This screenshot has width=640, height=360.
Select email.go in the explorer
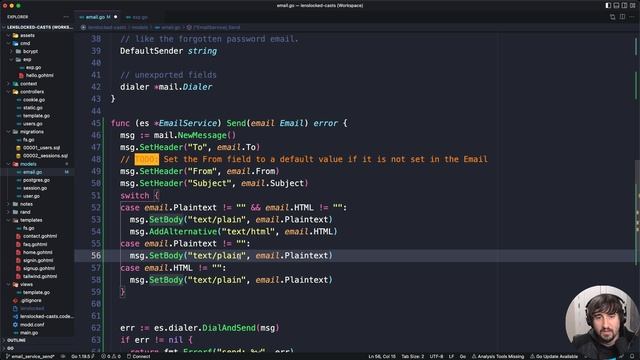(x=32, y=172)
